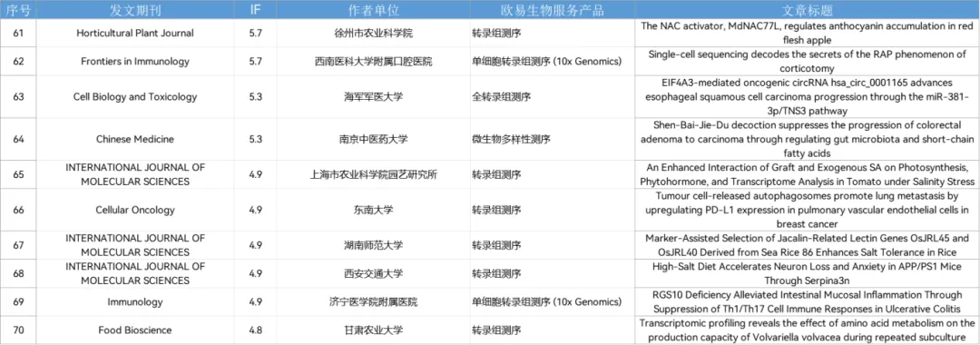Click the 甘肃农业大学 cell
980x345 pixels.
[373, 330]
